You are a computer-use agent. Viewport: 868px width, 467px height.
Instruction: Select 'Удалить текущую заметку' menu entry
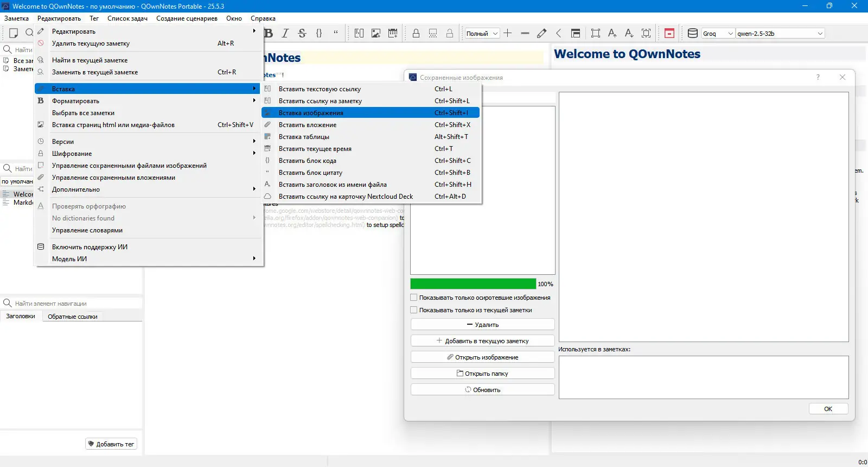149,43
